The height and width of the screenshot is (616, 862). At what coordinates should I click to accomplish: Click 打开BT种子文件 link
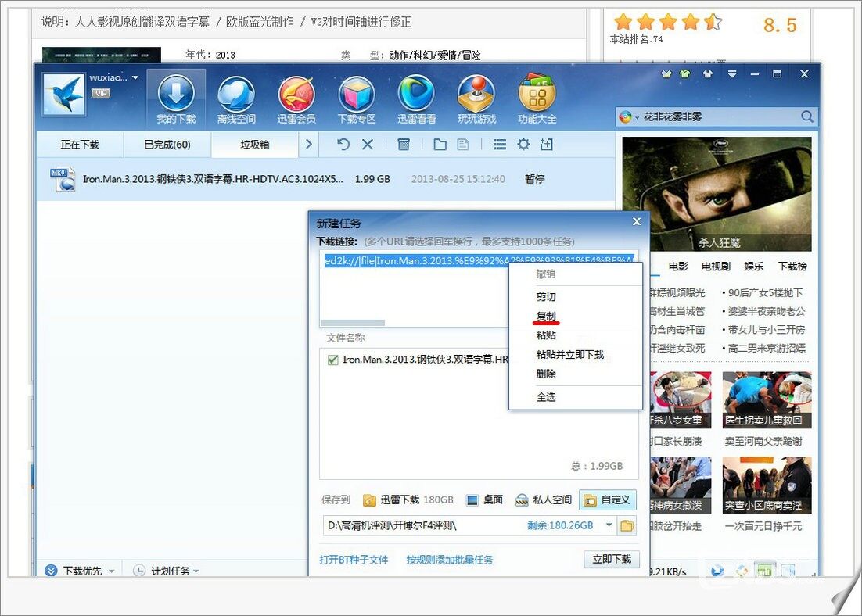pyautogui.click(x=354, y=560)
